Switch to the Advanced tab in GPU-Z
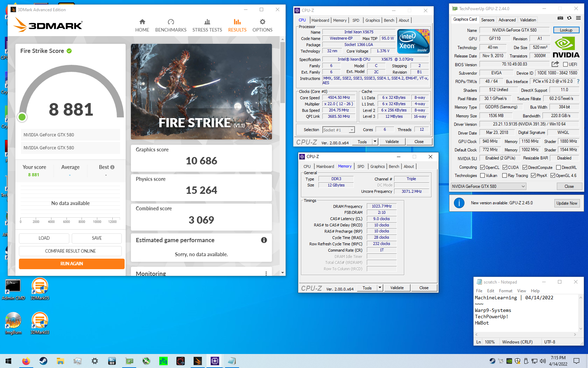Screen dimensions: 588x368 (507, 20)
